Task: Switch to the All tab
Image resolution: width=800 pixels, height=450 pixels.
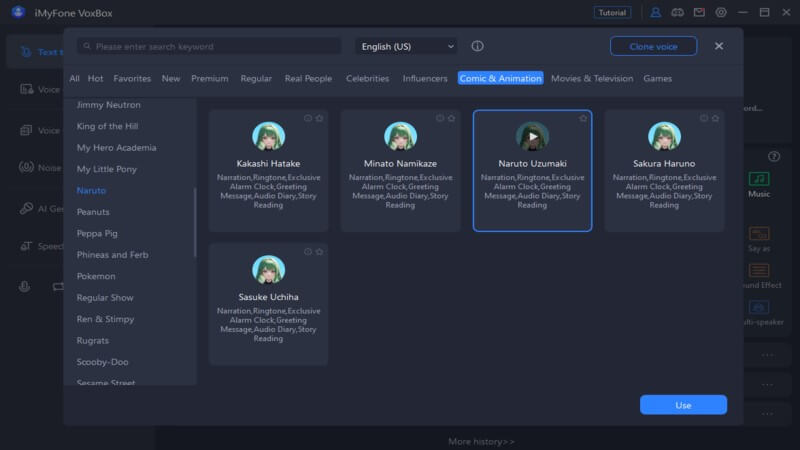Action: point(74,79)
